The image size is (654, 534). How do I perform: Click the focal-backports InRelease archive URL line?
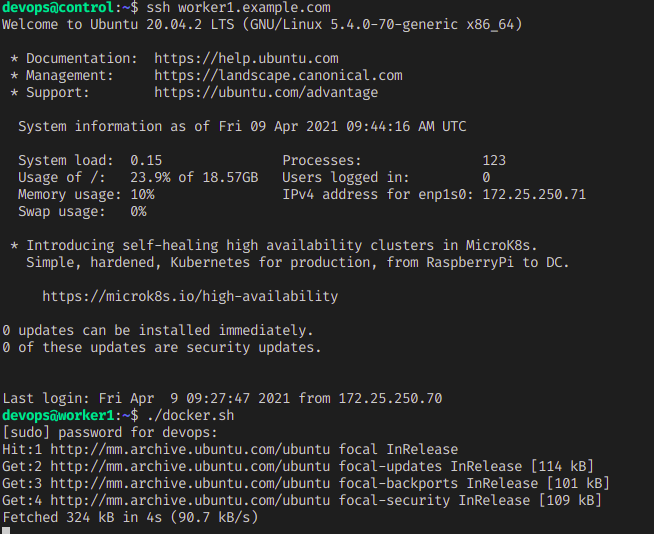306,484
